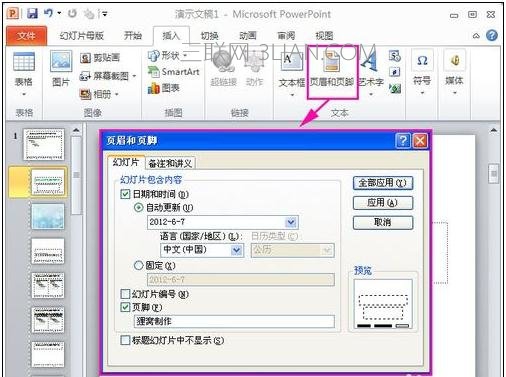The image size is (506, 377).
Task: Click the footer text input field
Action: tap(234, 321)
